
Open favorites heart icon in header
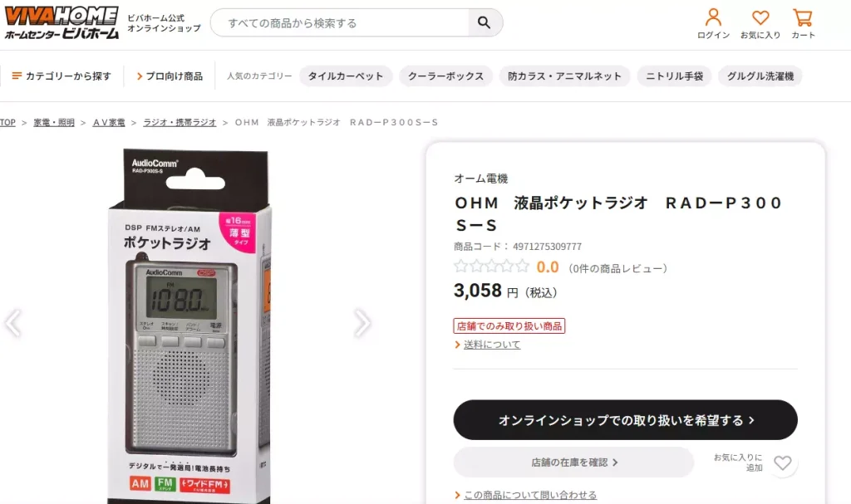[x=760, y=17]
